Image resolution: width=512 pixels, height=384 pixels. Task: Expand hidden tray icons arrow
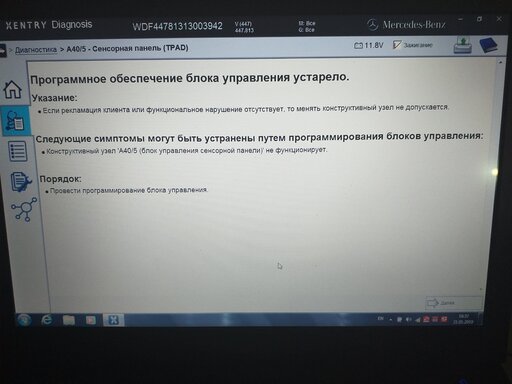click(x=390, y=319)
